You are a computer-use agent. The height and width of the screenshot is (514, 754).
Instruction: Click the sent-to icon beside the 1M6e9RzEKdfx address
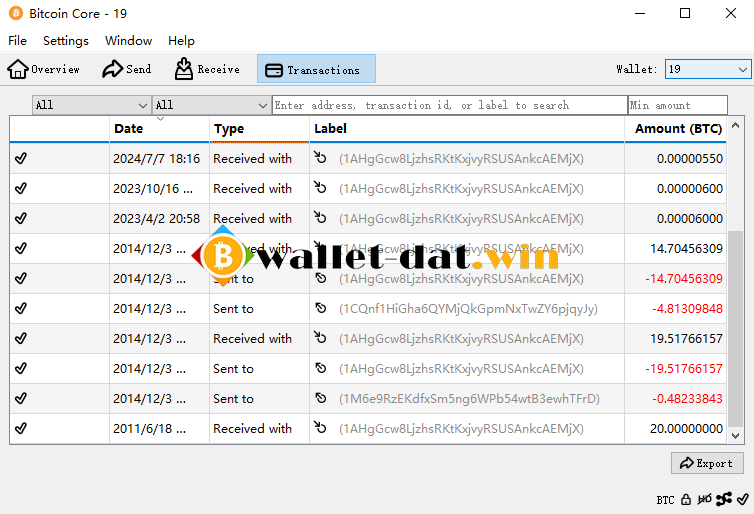pyautogui.click(x=321, y=398)
